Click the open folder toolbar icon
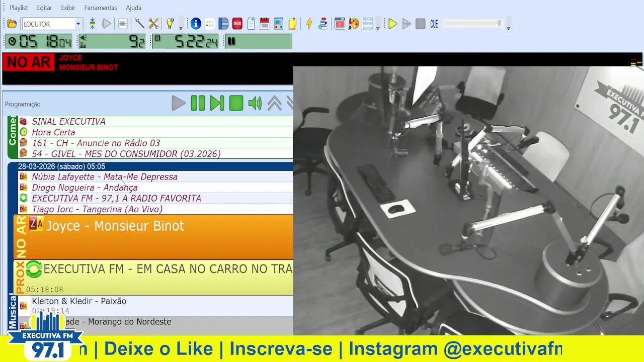 coord(12,24)
